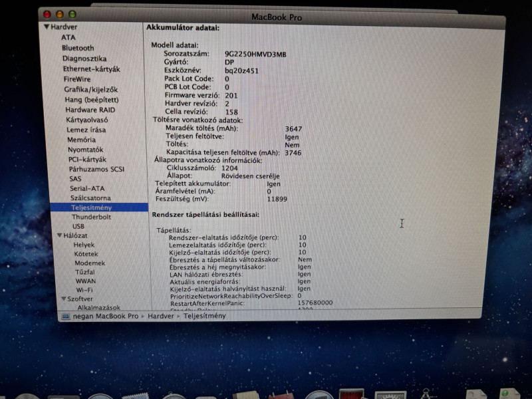The height and width of the screenshot is (399, 532).
Task: Click the 'Modell adatai:' label
Action: 175,45
